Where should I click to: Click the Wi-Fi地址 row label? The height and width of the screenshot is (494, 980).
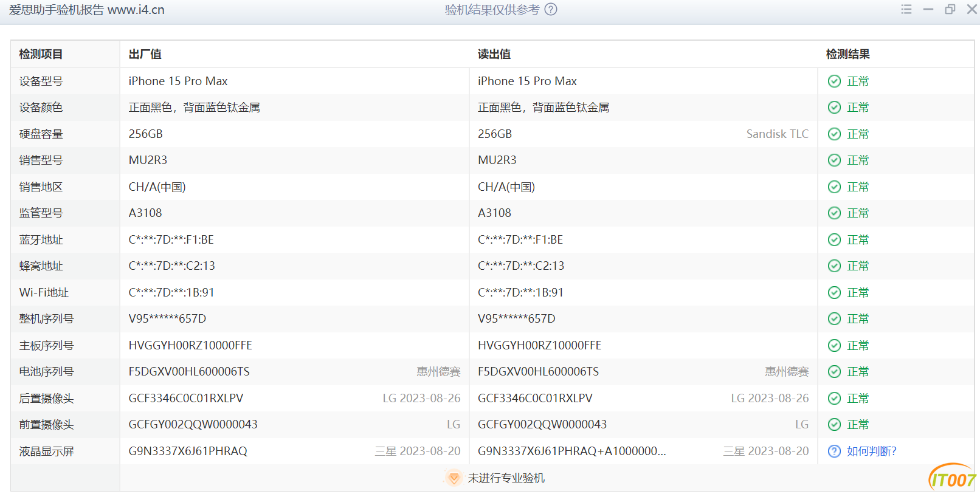44,293
